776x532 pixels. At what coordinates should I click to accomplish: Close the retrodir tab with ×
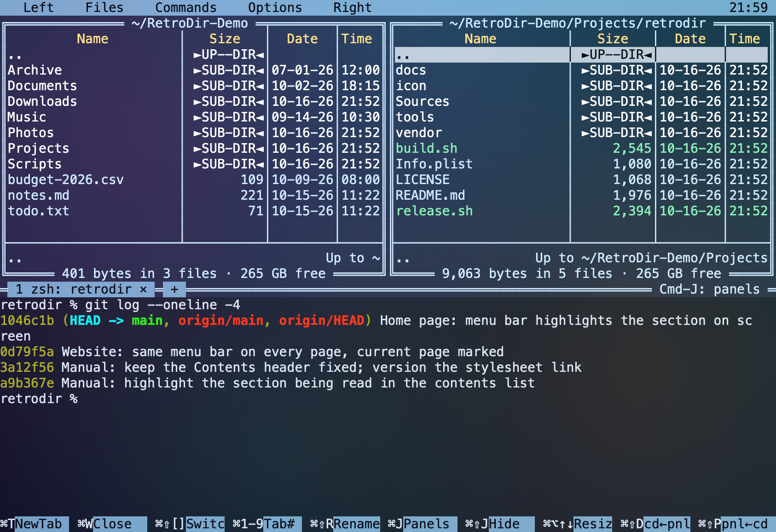(144, 289)
